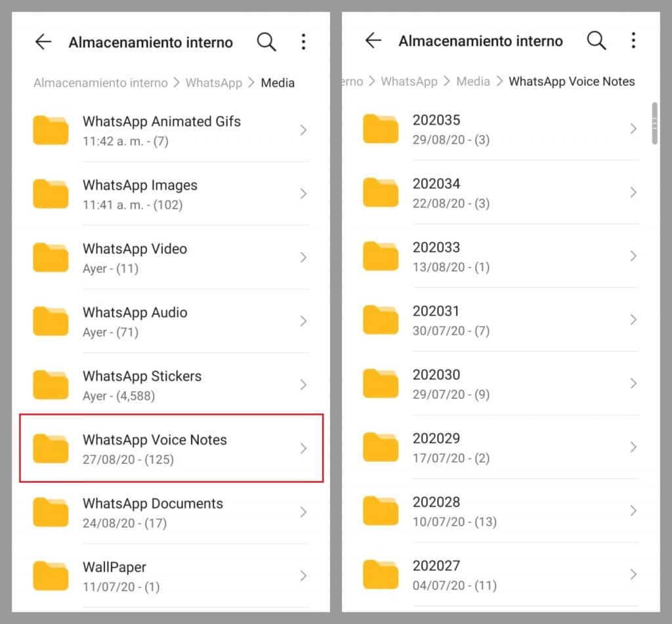Expand WhatsApp Documents via its chevron

tap(303, 512)
